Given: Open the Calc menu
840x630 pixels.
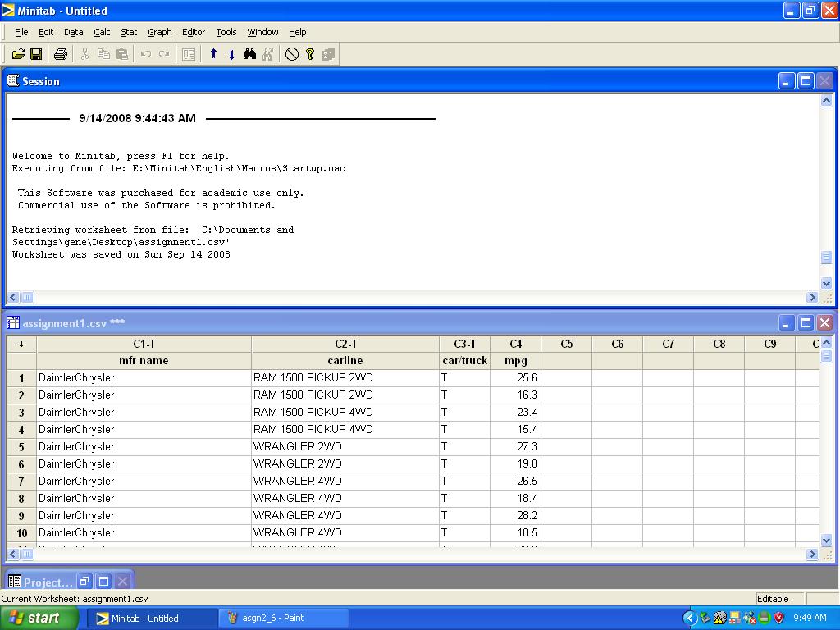Looking at the screenshot, I should 102,32.
